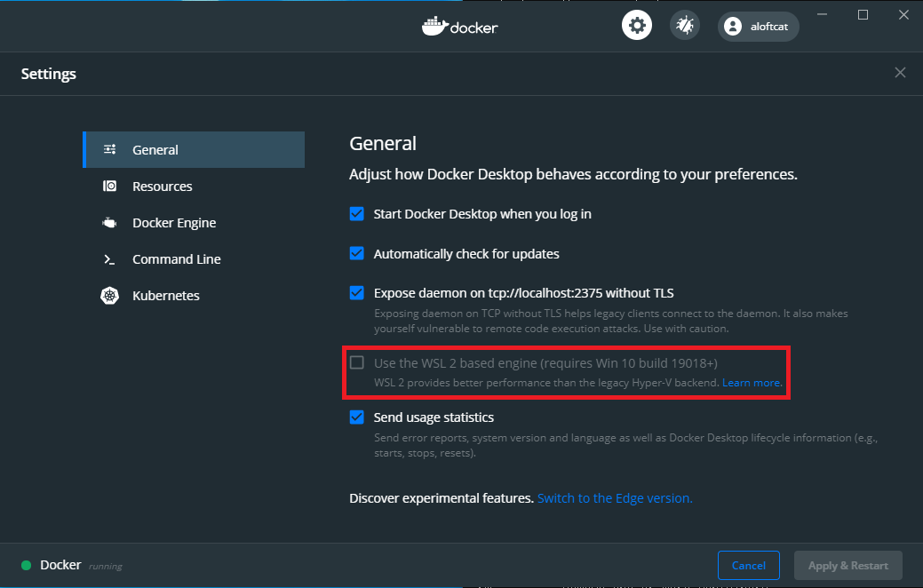Open troubleshoot via the bug icon
This screenshot has height=588, width=923.
pos(685,26)
